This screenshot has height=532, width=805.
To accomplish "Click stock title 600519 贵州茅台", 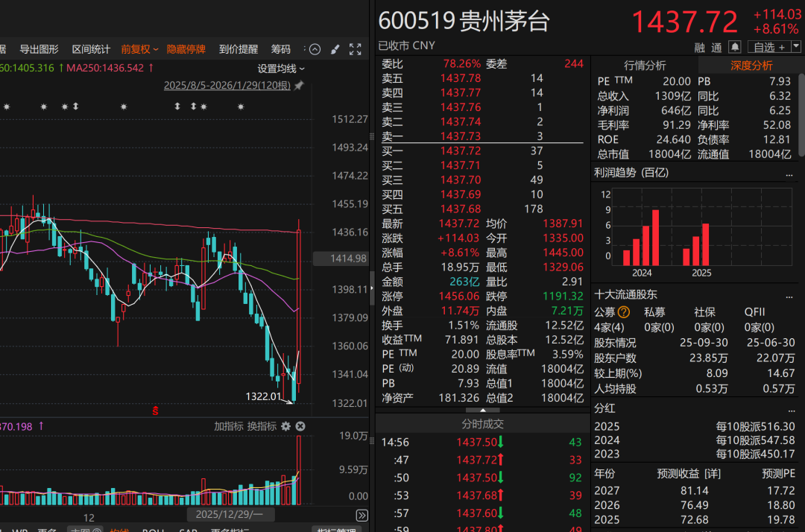I will pos(464,22).
